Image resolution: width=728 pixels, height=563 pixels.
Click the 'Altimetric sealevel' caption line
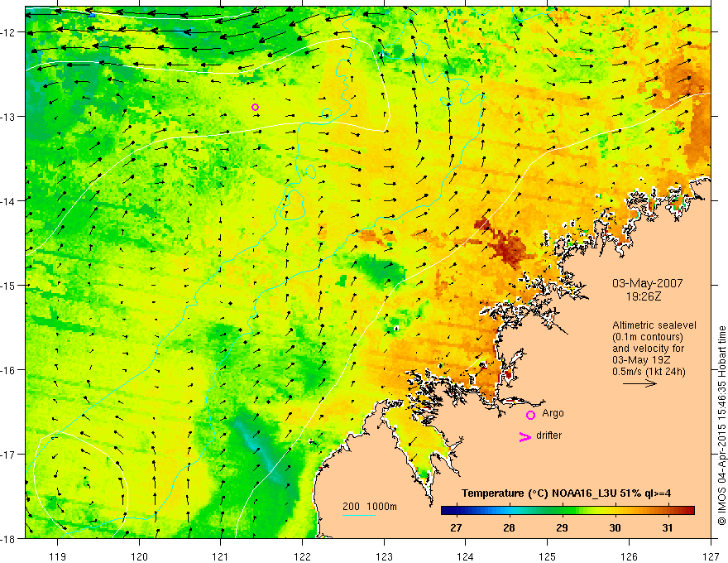coord(654,325)
